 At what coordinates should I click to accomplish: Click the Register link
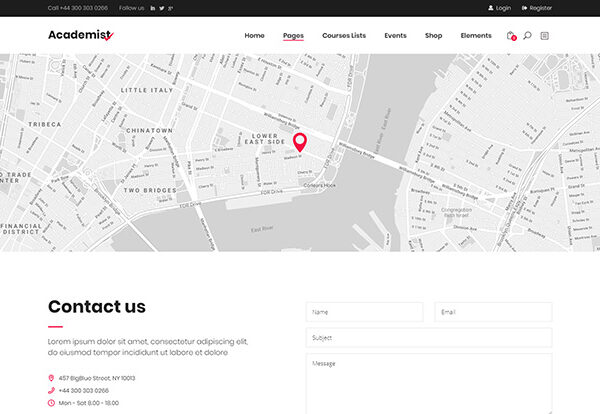(536, 8)
